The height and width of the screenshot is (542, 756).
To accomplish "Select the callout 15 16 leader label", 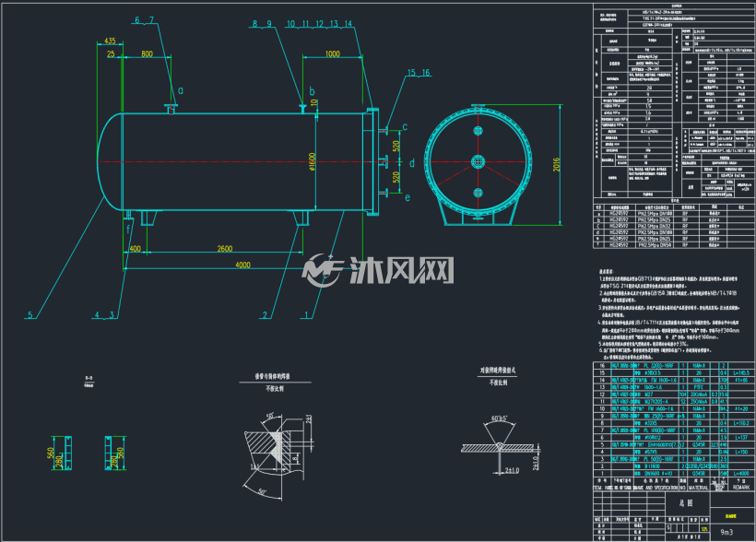I will point(419,73).
